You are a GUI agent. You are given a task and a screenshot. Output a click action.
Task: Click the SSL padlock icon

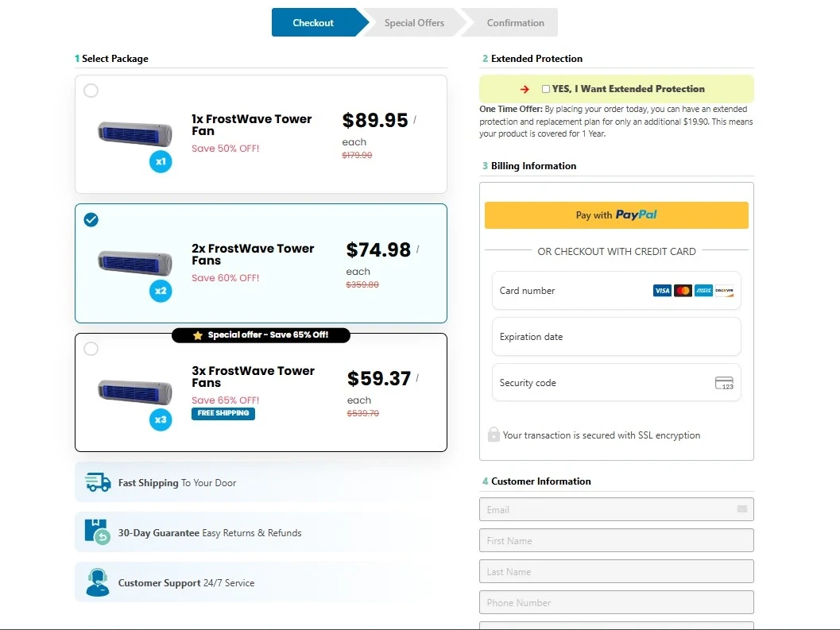pyautogui.click(x=494, y=435)
